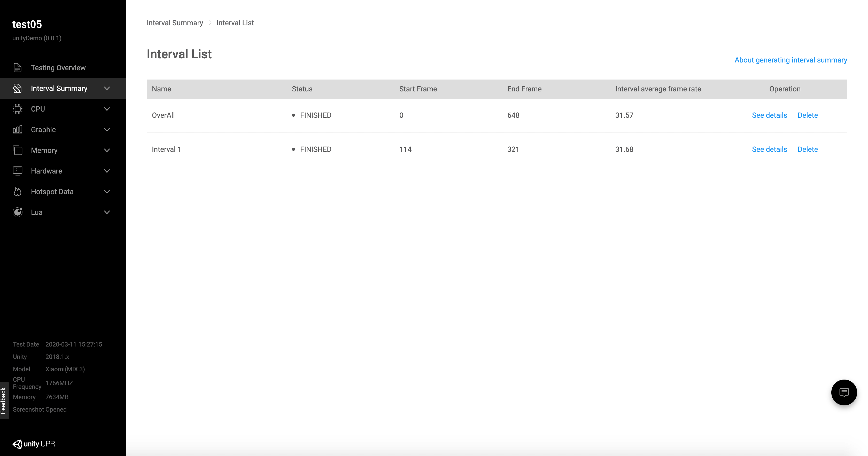Click the CPU chip icon
This screenshot has width=868, height=456.
pos(18,109)
